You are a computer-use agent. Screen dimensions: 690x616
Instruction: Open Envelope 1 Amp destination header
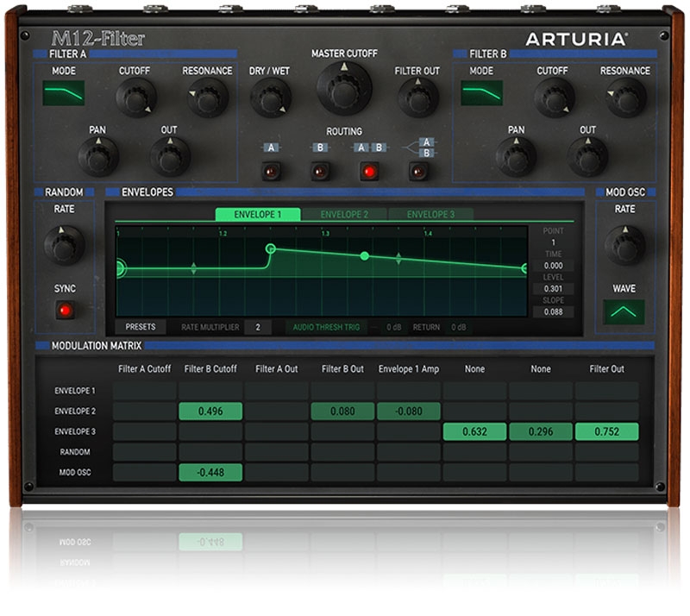(x=408, y=369)
